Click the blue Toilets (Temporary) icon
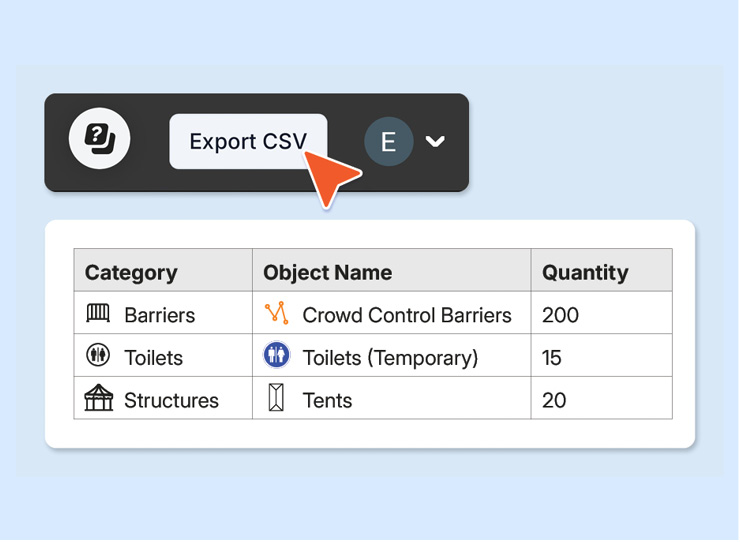Image resolution: width=740 pixels, height=542 pixels. [x=277, y=355]
